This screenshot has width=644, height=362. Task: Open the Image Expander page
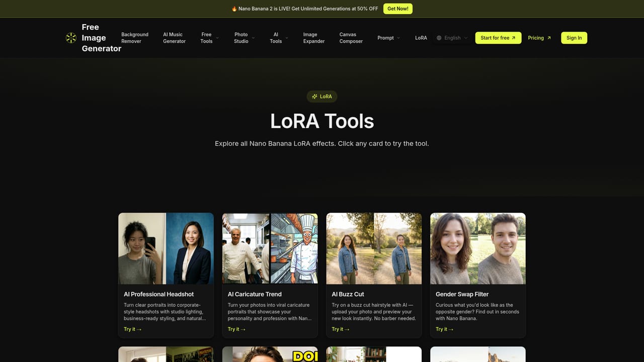click(x=314, y=38)
